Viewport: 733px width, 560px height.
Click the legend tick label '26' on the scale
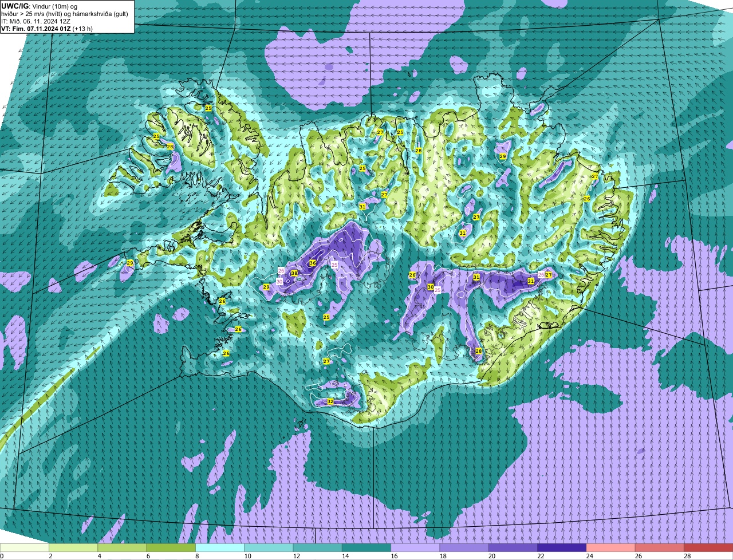[x=638, y=556]
